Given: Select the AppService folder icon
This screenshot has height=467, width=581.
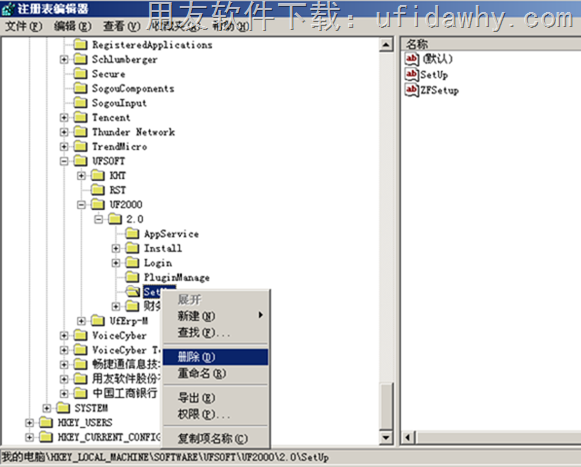Looking at the screenshot, I should click(x=132, y=234).
